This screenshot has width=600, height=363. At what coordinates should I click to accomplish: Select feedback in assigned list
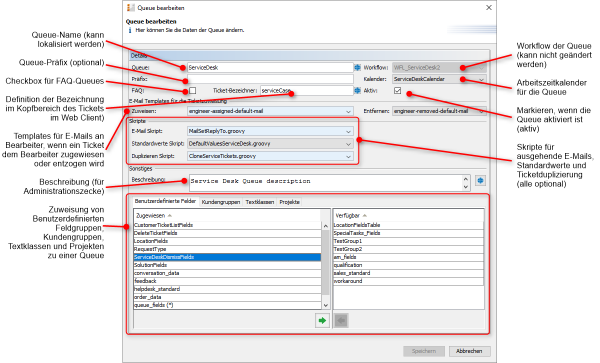tap(227, 281)
